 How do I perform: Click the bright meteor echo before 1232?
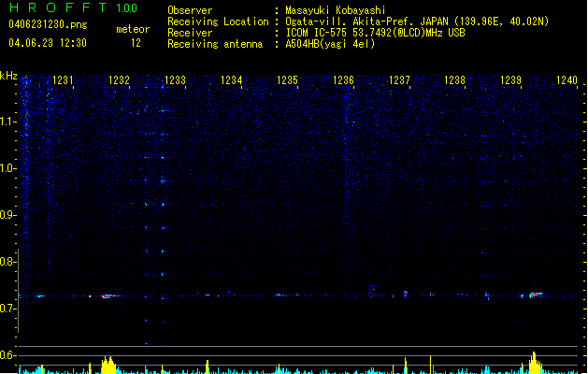[x=109, y=296]
